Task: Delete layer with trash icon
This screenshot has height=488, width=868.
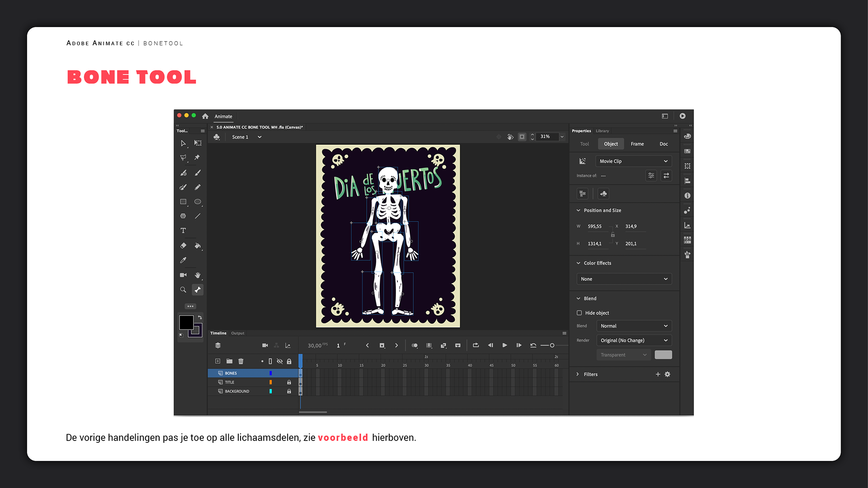Action: (241, 361)
